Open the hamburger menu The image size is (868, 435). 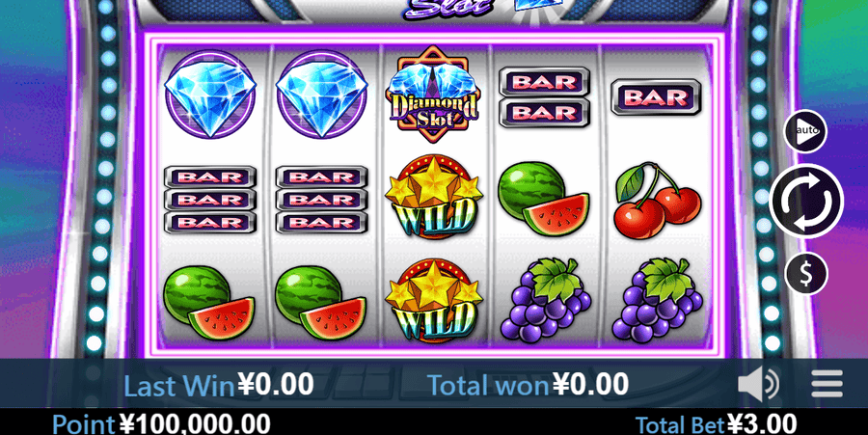pos(827,384)
